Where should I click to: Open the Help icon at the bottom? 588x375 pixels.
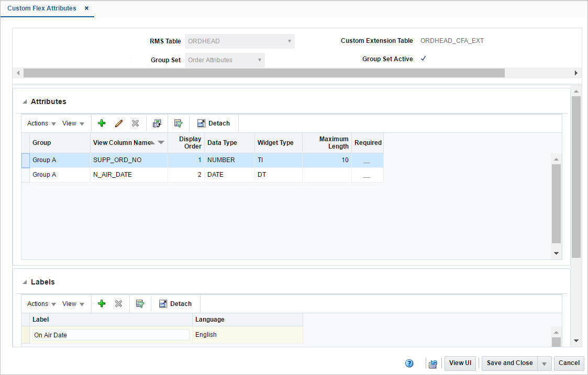pyautogui.click(x=409, y=363)
